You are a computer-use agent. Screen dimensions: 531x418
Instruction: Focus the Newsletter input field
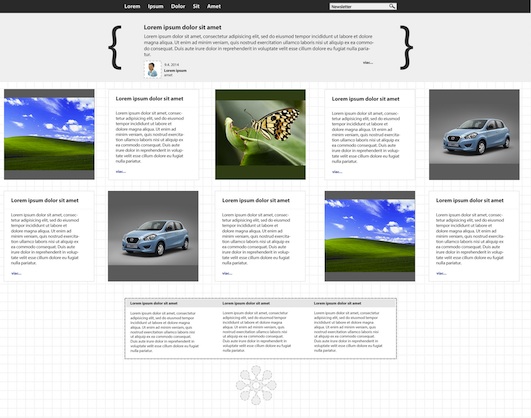tap(363, 6)
